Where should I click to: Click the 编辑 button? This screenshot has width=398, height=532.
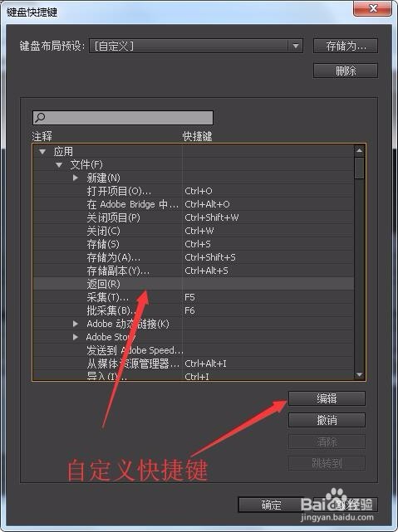[327, 398]
